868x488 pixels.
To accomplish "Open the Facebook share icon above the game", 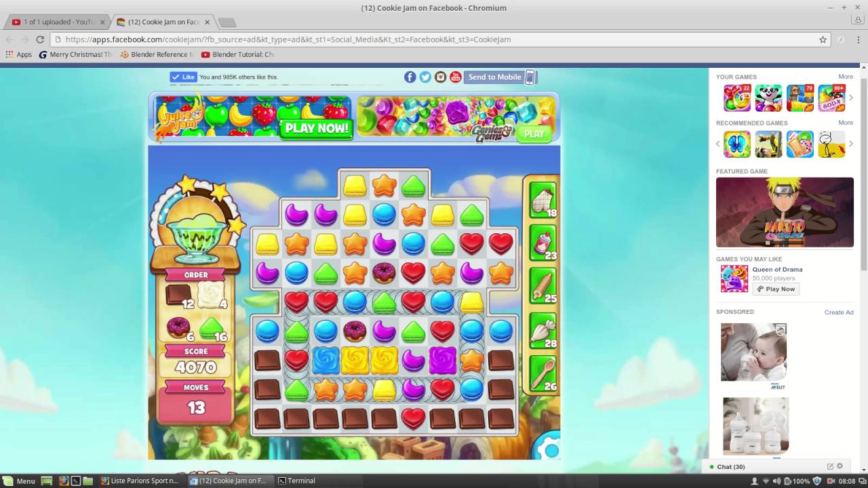I will click(x=410, y=77).
